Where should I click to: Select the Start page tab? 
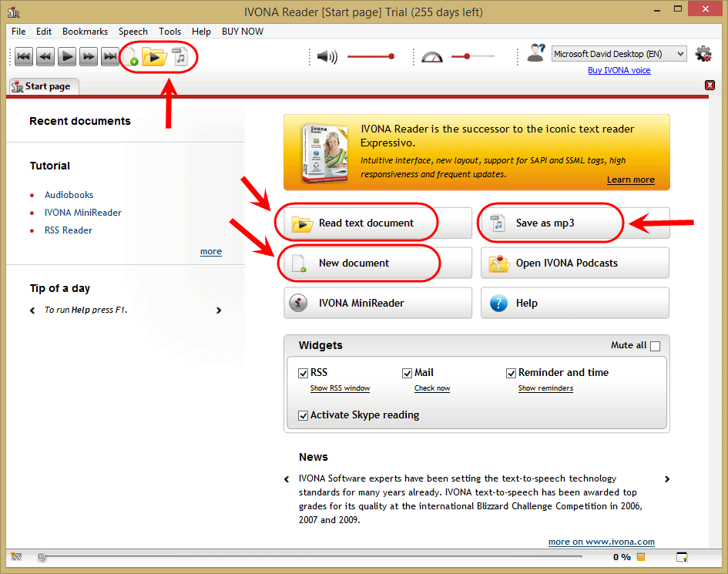(44, 86)
